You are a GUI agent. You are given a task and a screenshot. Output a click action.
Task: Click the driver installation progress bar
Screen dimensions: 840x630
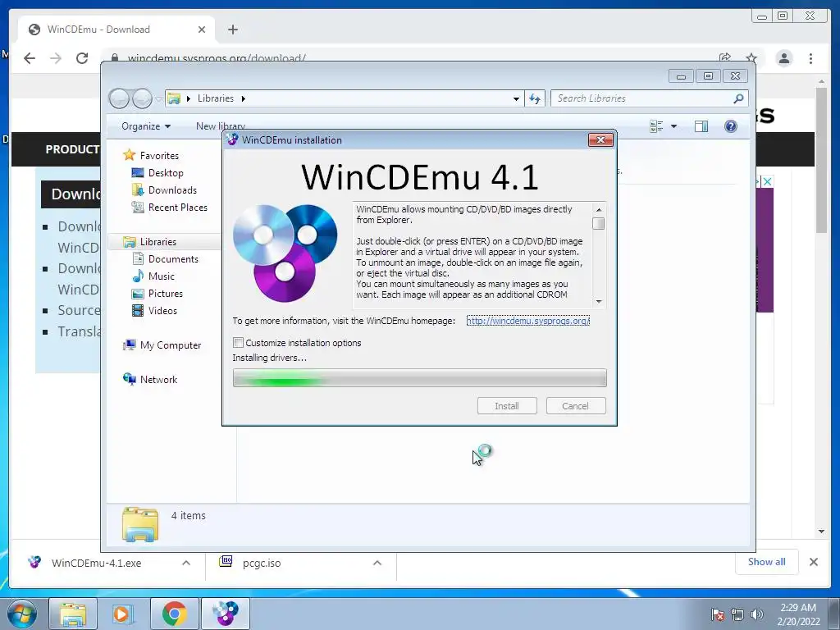tap(419, 377)
